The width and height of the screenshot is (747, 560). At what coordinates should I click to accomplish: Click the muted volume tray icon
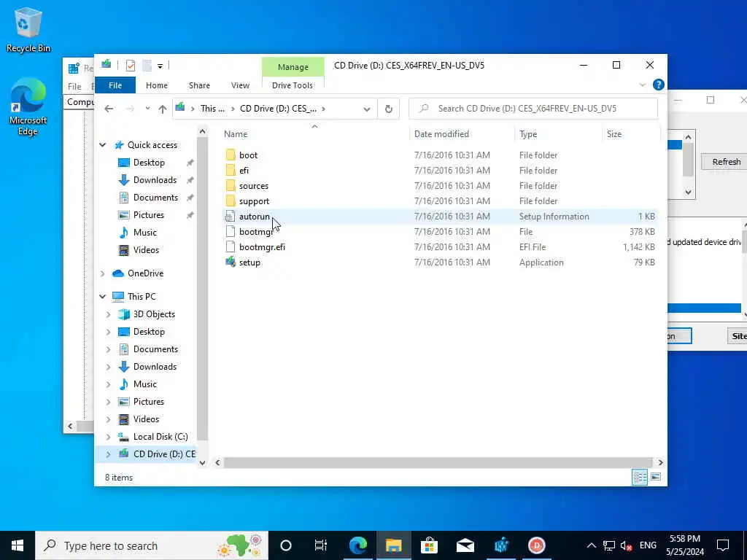626,545
